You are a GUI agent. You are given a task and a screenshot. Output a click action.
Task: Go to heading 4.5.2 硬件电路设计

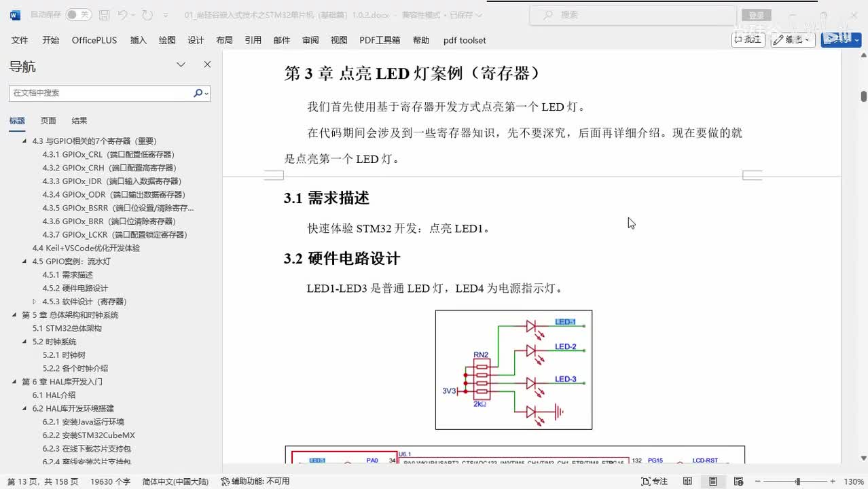(75, 288)
